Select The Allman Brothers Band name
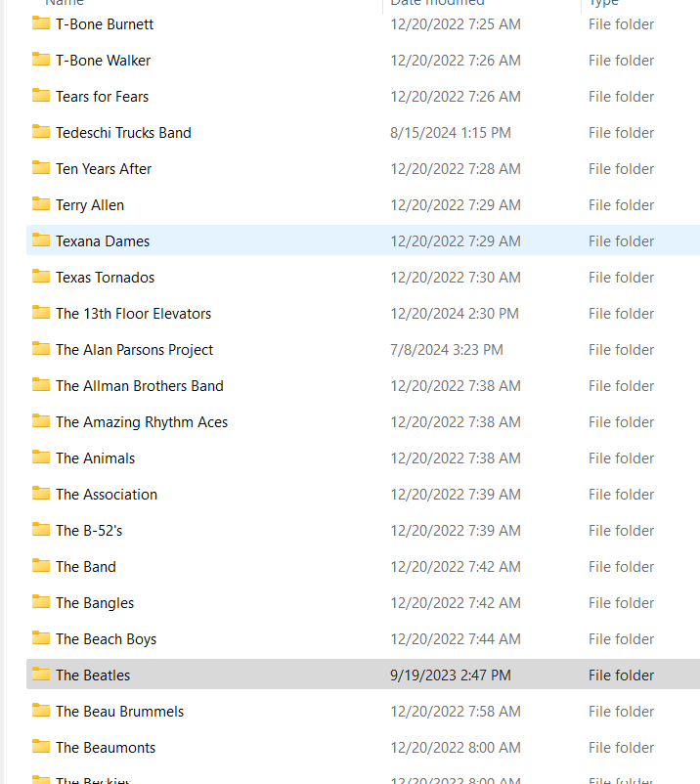 point(139,386)
